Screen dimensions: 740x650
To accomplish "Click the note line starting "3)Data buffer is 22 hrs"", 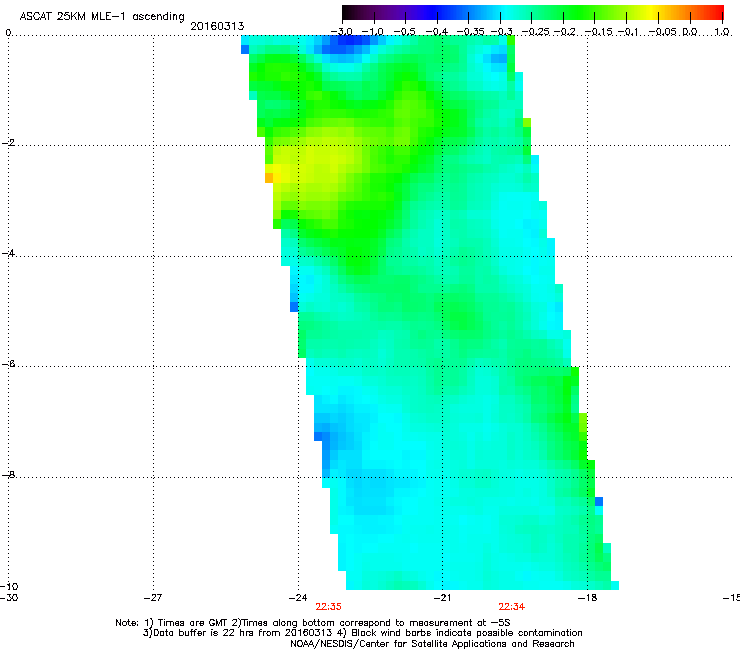I will point(362,633).
